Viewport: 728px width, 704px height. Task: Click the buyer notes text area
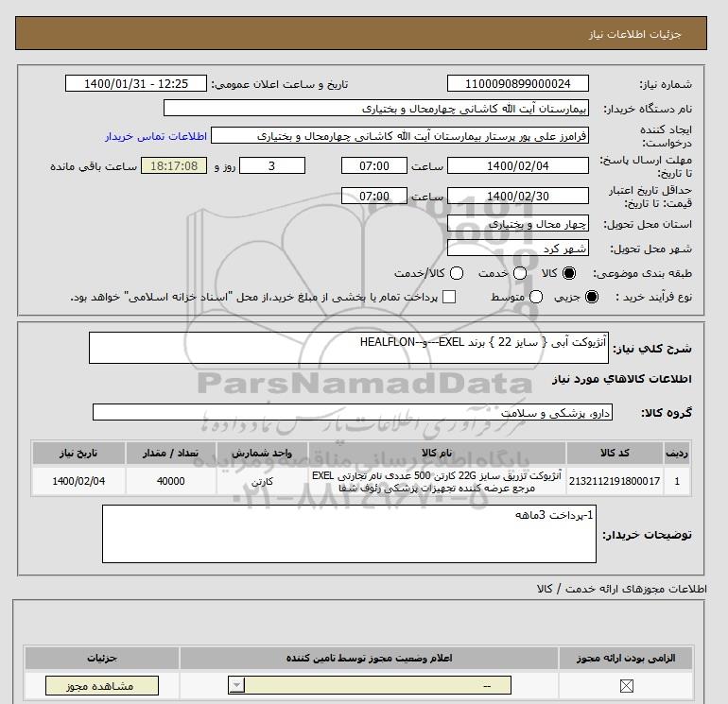click(349, 534)
